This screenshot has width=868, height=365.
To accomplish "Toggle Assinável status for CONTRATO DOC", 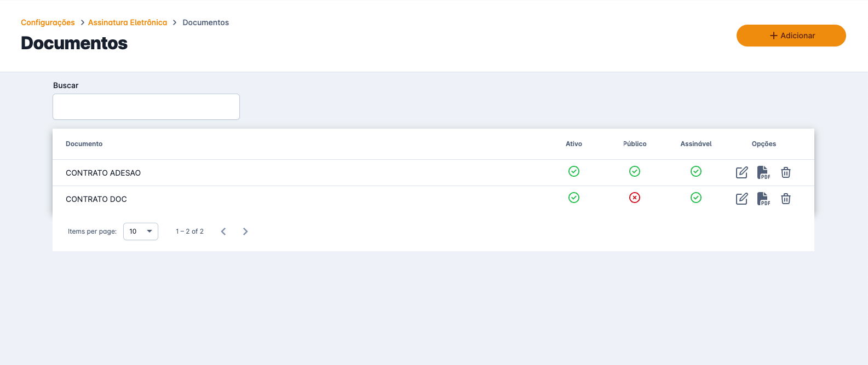I will [x=696, y=198].
